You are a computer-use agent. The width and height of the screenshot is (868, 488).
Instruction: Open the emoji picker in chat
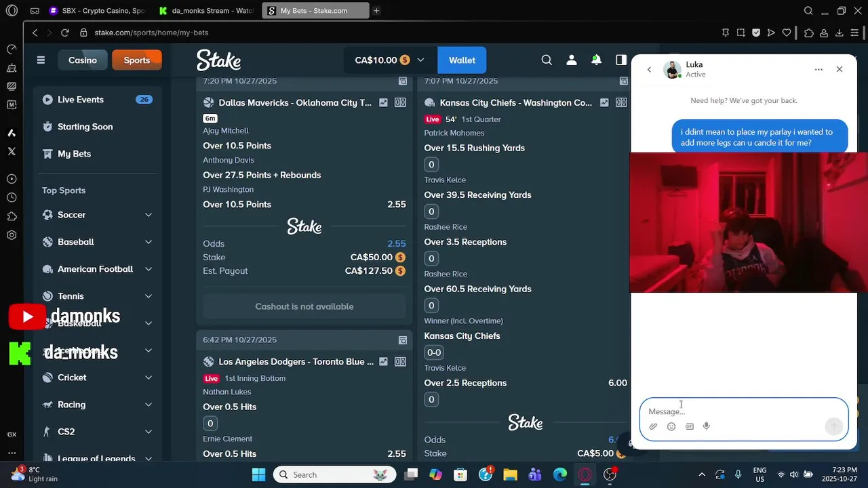[671, 426]
